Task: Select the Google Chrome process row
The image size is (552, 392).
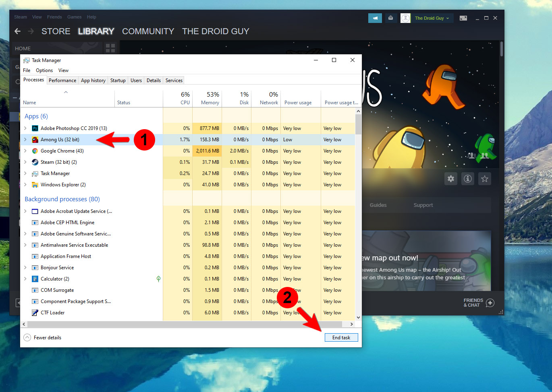Action: [x=61, y=151]
